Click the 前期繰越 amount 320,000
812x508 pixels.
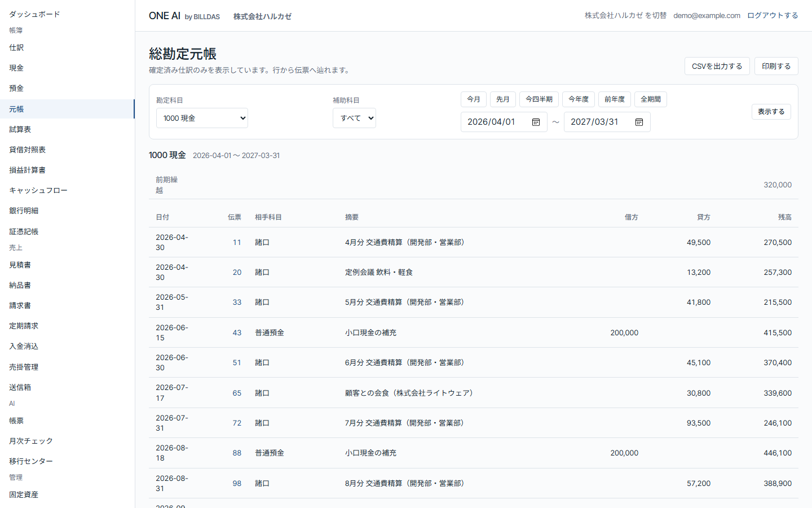(778, 185)
